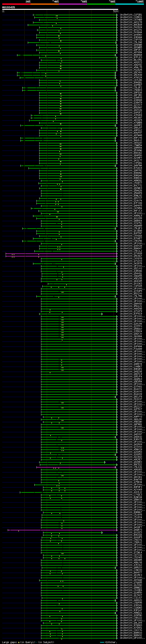Image resolution: width=146 pixels, height=644 pixels.
Task: Select the UniRef100_B9RQ46 label
Action: tap(131, 175)
